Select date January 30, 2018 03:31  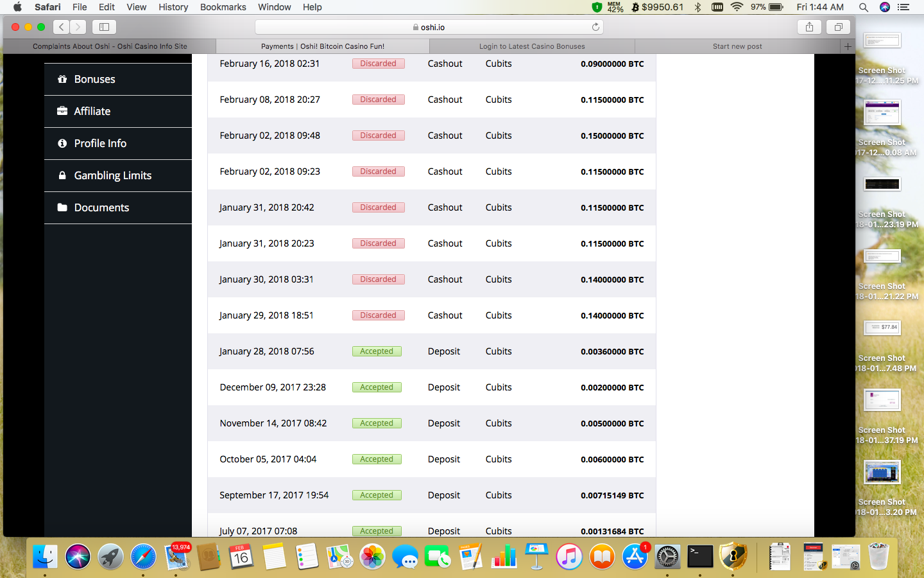[x=266, y=279]
